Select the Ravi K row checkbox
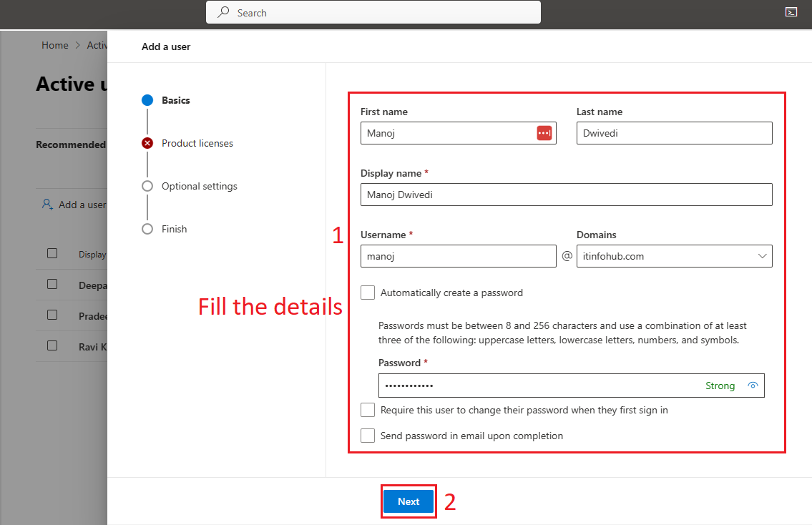The height and width of the screenshot is (525, 812). pos(52,345)
